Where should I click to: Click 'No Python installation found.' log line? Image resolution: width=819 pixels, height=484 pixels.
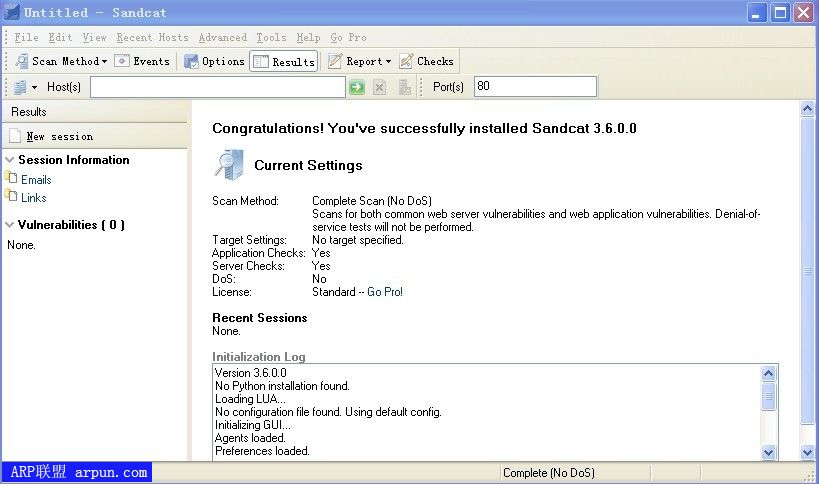[x=282, y=386]
